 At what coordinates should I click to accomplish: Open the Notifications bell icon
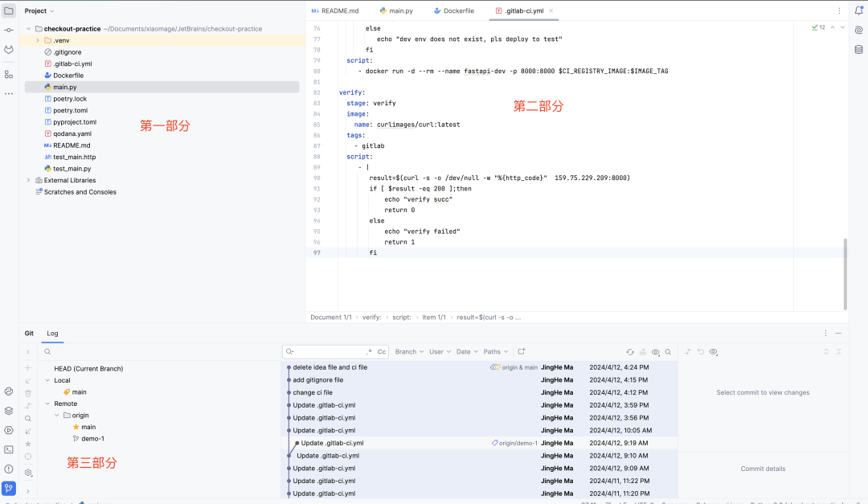click(858, 10)
